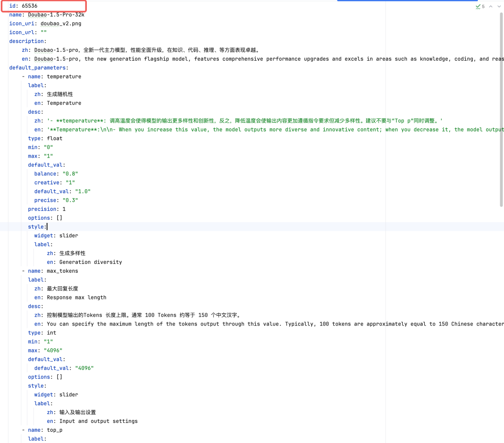This screenshot has width=504, height=443.
Task: Click the 'zh: 最大回复长度' line
Action: click(x=56, y=289)
